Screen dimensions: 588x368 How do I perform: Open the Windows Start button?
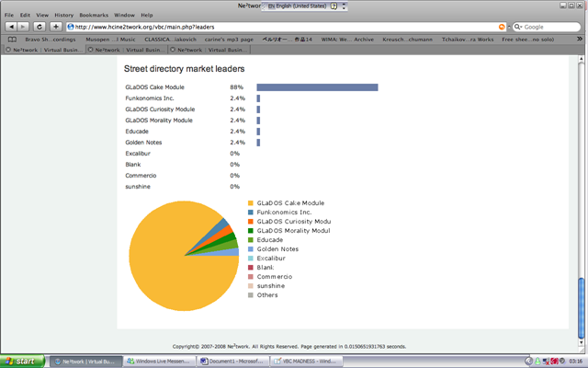click(x=22, y=362)
